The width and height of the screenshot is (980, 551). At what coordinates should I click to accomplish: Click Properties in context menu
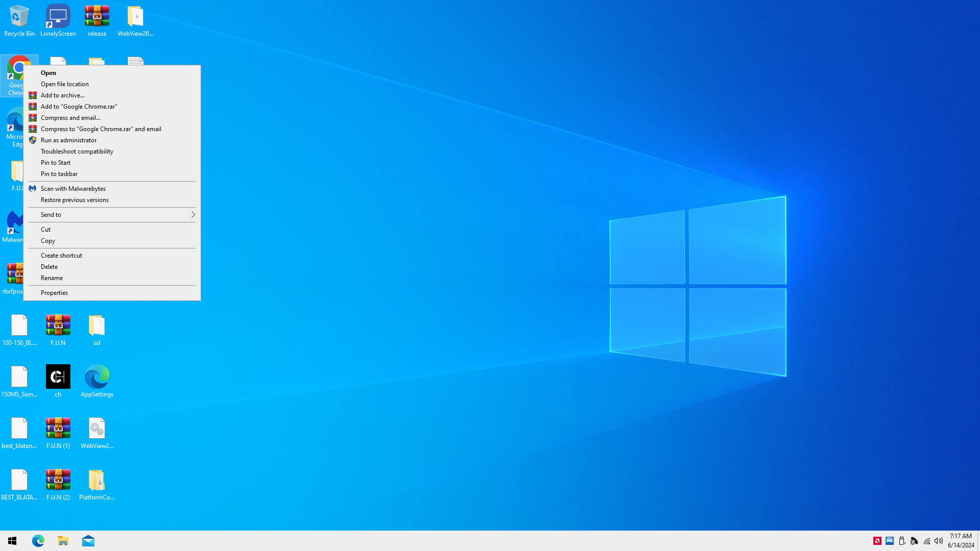pyautogui.click(x=54, y=293)
